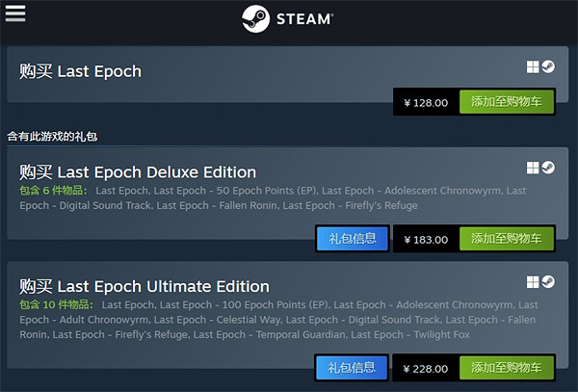
Task: Add Deluxe Edition ¥183.00 to cart
Action: pyautogui.click(x=506, y=238)
